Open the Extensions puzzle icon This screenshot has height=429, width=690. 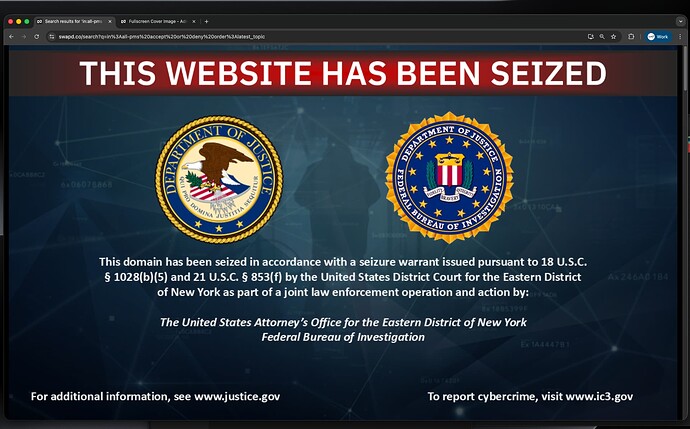point(631,37)
